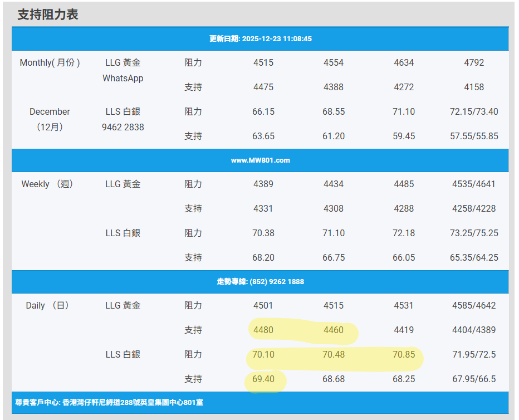519x420 pixels.
Task: Click the 更新日期 2025-12-23 header banner
Action: [x=260, y=39]
